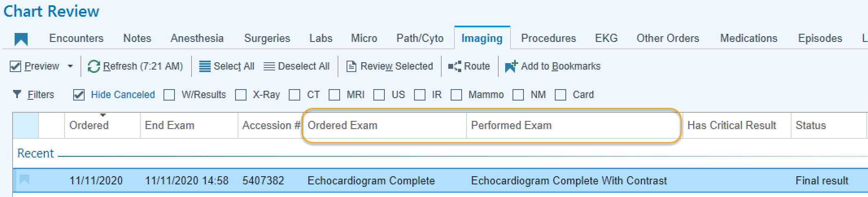Click the Filters funnel icon
Image resolution: width=868 pixels, height=197 pixels.
click(x=17, y=94)
